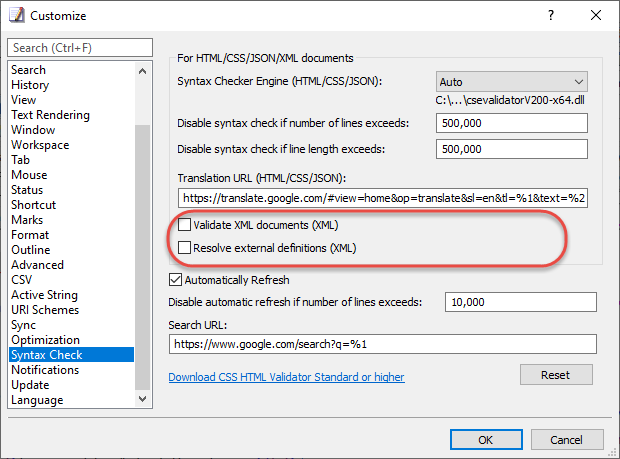Check Resolve external definitions (XML)
Viewport: 620px width, 459px height.
tap(185, 248)
